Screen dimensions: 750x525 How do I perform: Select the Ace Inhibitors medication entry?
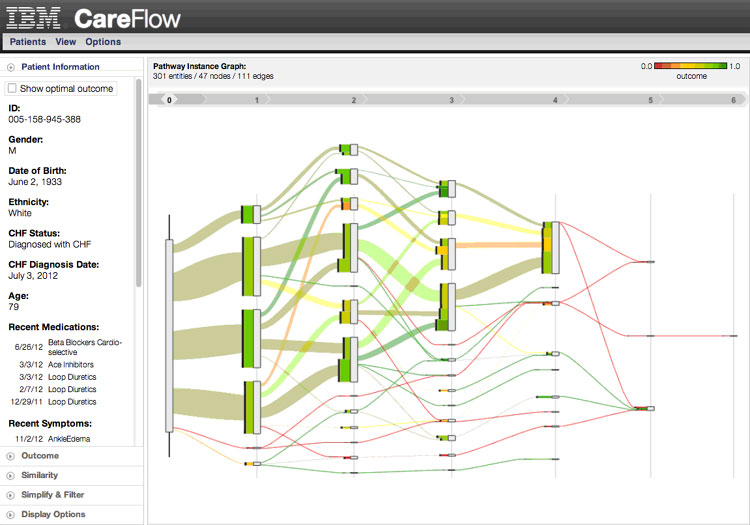click(x=57, y=364)
